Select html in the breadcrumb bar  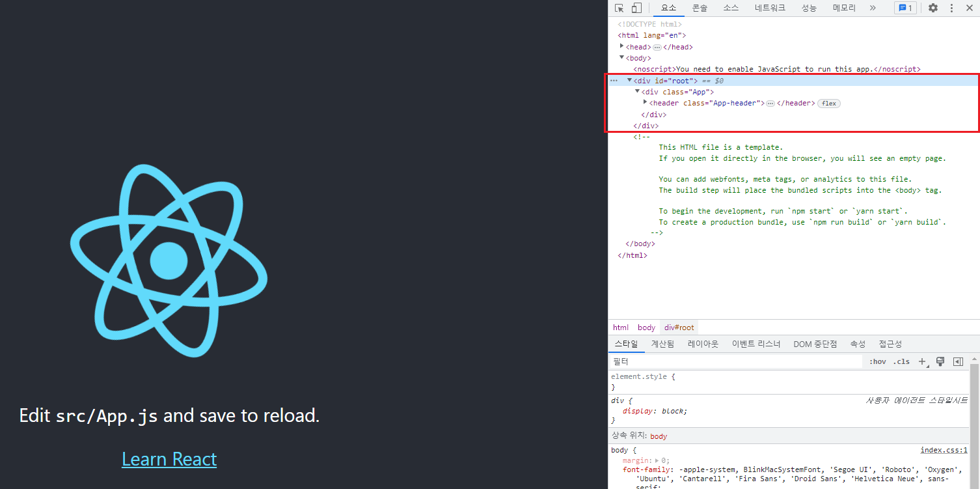tap(621, 328)
